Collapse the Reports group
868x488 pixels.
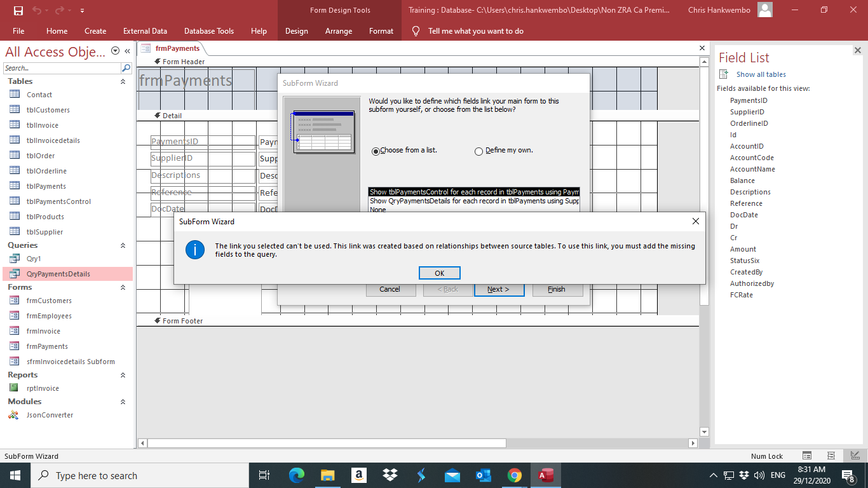click(x=123, y=375)
